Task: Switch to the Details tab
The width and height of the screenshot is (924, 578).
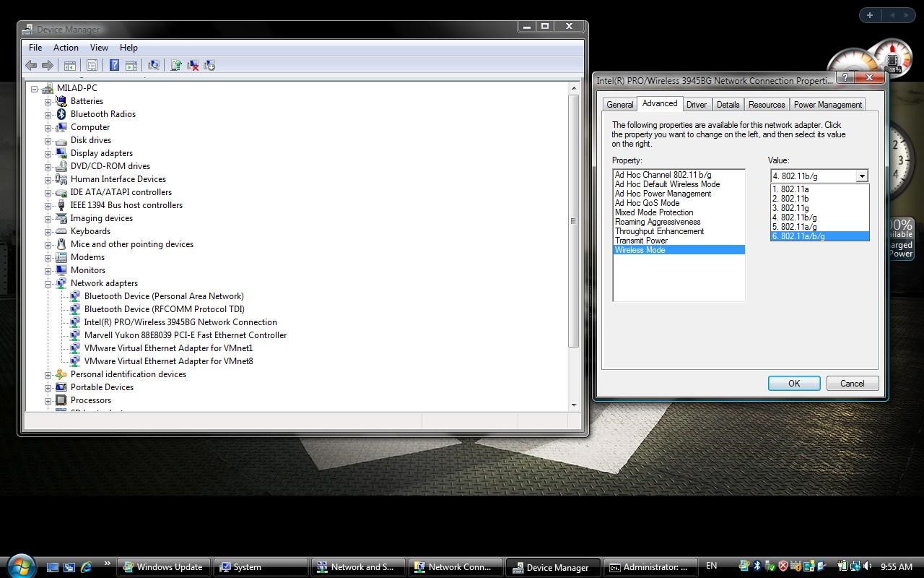Action: point(728,105)
